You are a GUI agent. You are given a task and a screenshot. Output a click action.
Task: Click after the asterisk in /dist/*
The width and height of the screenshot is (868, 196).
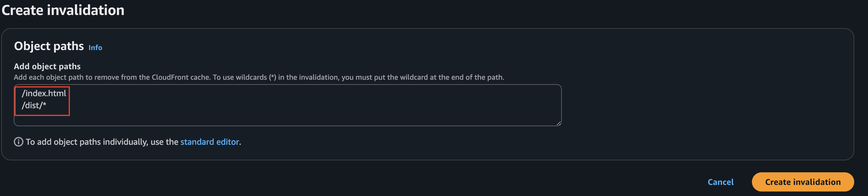pos(46,105)
